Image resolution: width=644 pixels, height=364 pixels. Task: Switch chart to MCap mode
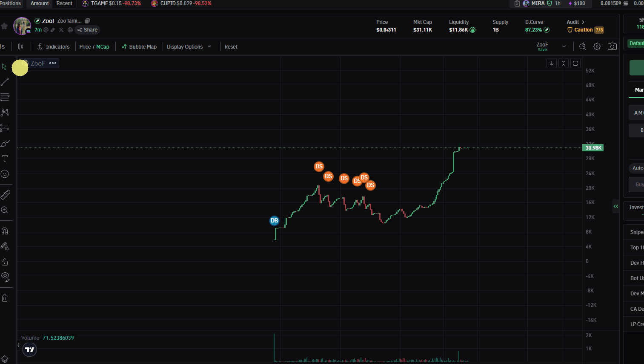(x=103, y=47)
